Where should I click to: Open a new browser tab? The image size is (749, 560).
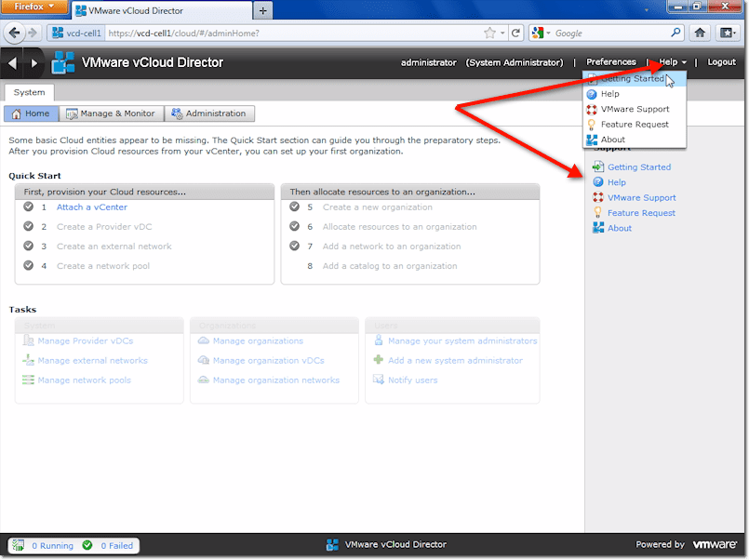(x=262, y=10)
